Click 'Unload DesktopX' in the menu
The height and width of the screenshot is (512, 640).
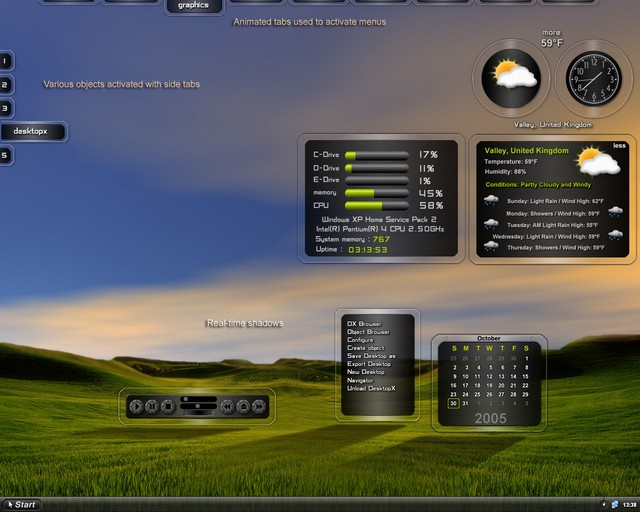pos(370,388)
